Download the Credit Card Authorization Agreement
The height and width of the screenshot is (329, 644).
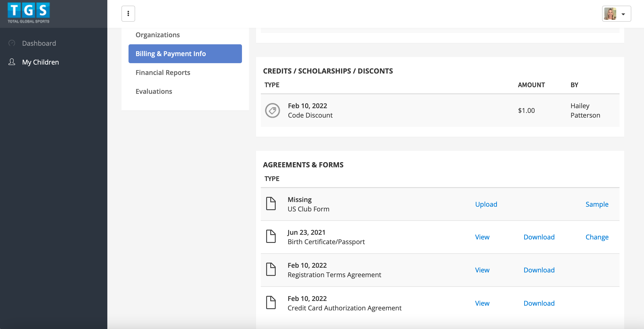click(x=539, y=303)
